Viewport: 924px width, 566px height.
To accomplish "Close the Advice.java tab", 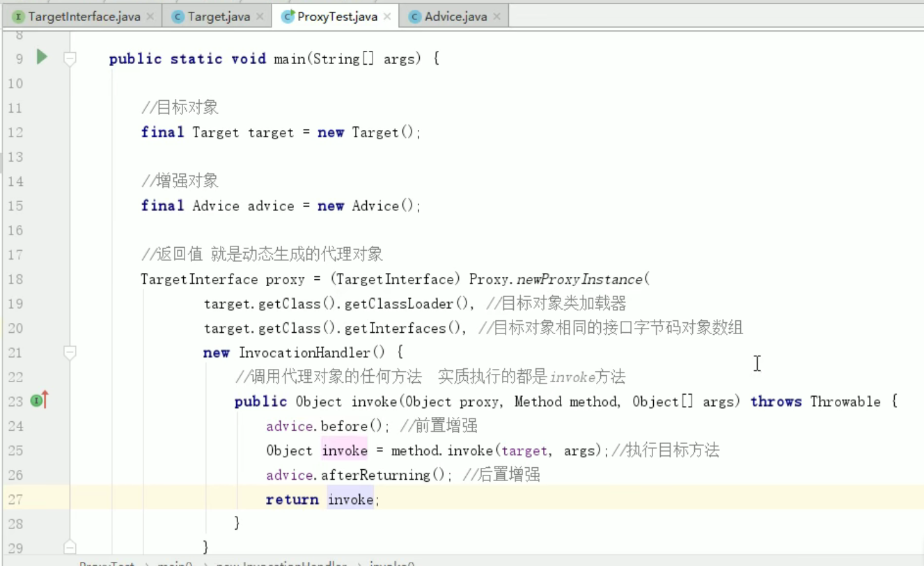I will click(x=496, y=17).
